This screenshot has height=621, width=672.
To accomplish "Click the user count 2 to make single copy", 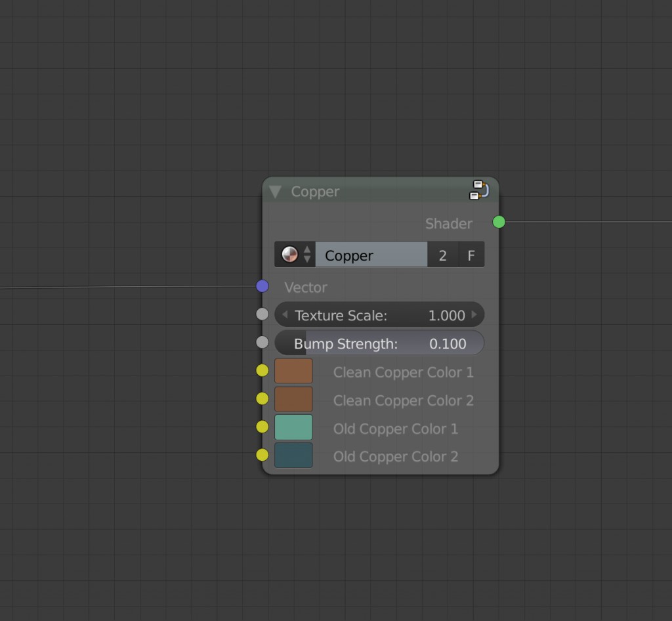I will point(442,254).
